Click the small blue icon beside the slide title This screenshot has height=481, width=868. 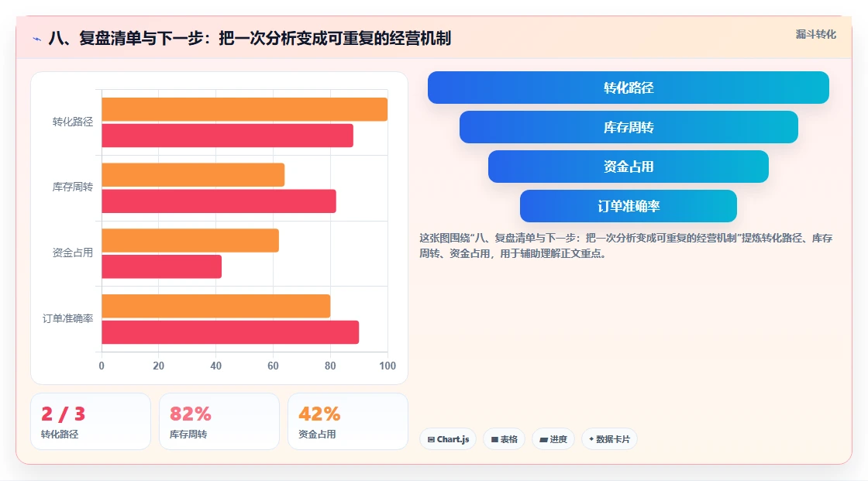[37, 39]
